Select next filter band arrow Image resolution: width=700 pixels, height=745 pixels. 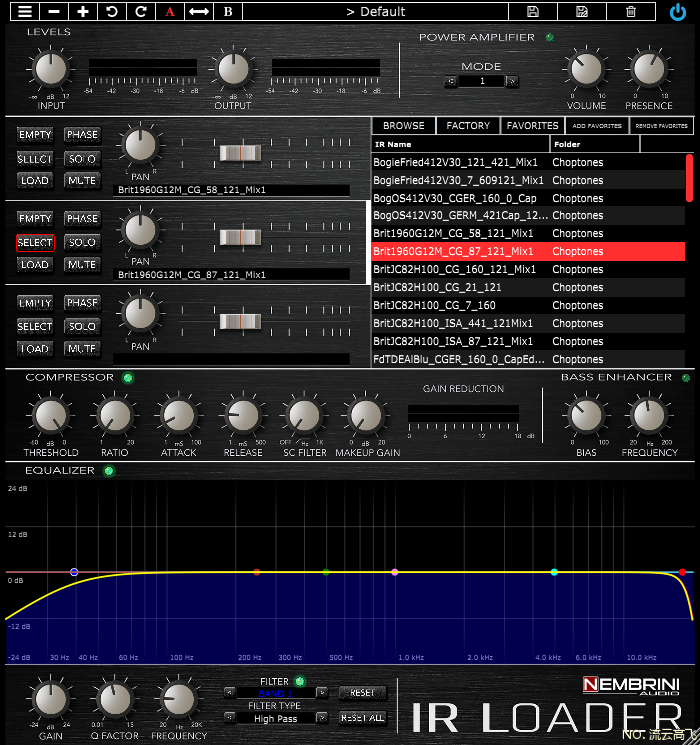click(x=322, y=693)
